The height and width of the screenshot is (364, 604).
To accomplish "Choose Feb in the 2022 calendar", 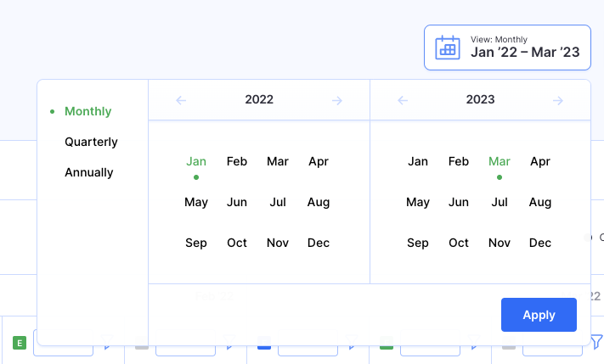I will [x=237, y=161].
